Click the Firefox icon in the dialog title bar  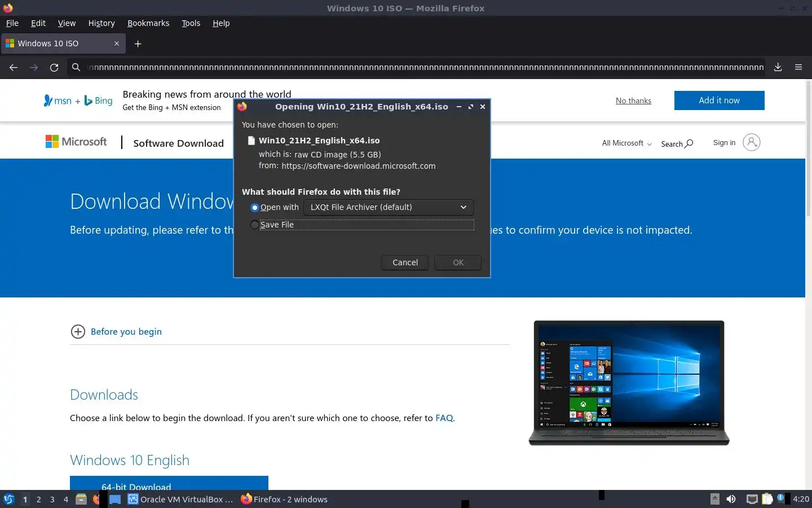(242, 107)
